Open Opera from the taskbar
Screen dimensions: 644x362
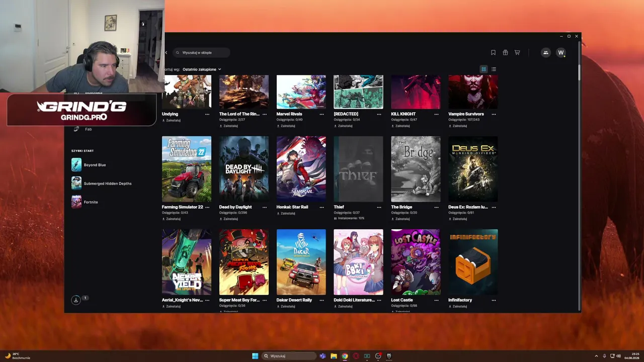(356, 356)
